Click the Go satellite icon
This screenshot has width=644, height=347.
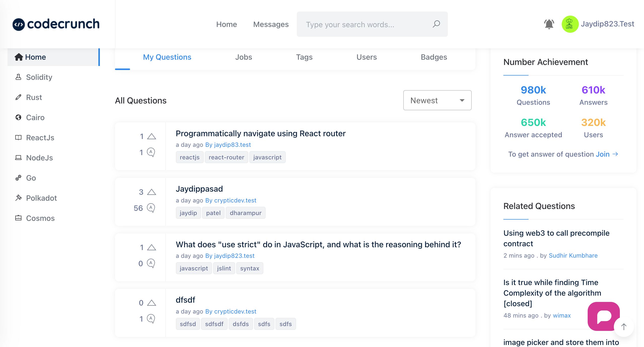[x=18, y=178]
